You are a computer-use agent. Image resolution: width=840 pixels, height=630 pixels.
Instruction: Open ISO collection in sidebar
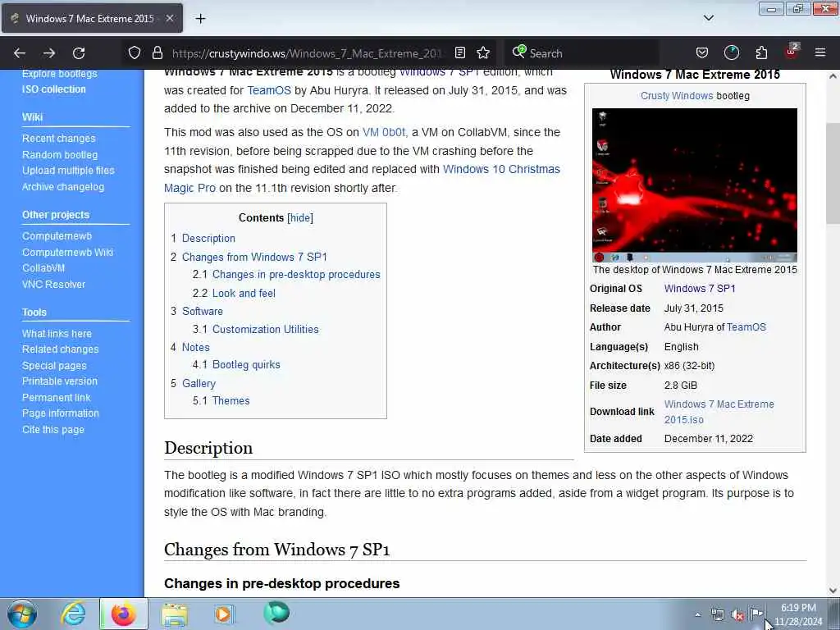tap(53, 89)
